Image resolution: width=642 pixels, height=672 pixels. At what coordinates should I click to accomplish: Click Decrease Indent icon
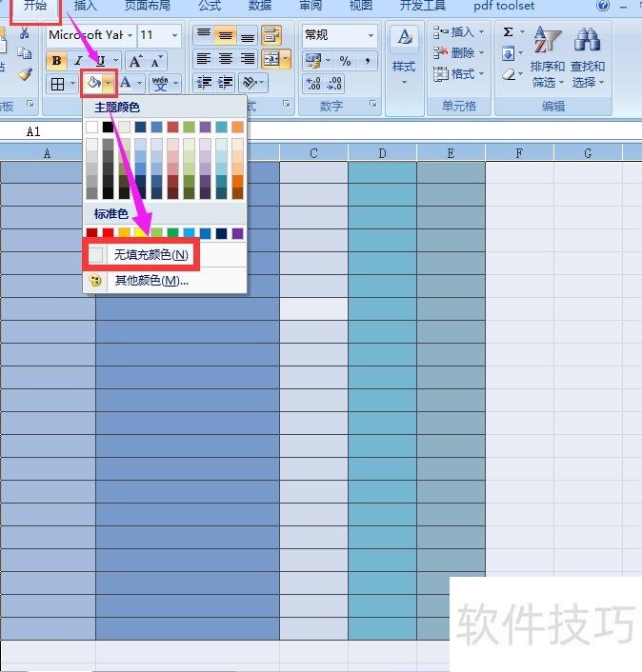(204, 82)
